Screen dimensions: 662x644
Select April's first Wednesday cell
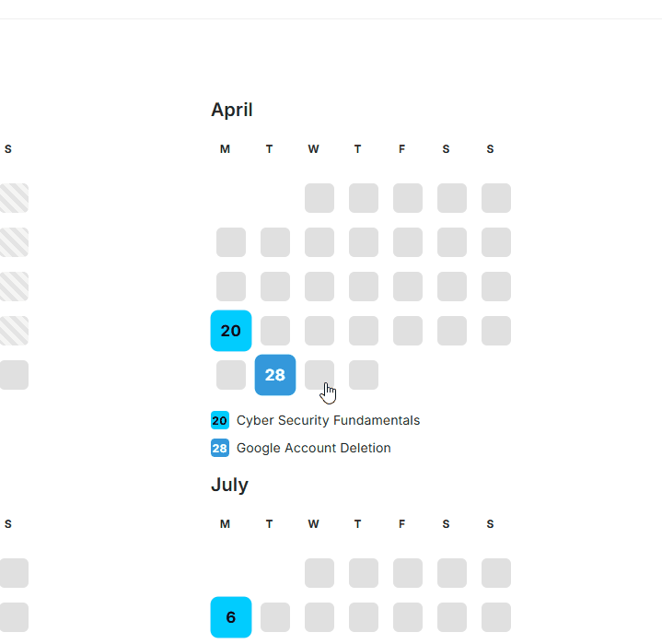pos(319,198)
